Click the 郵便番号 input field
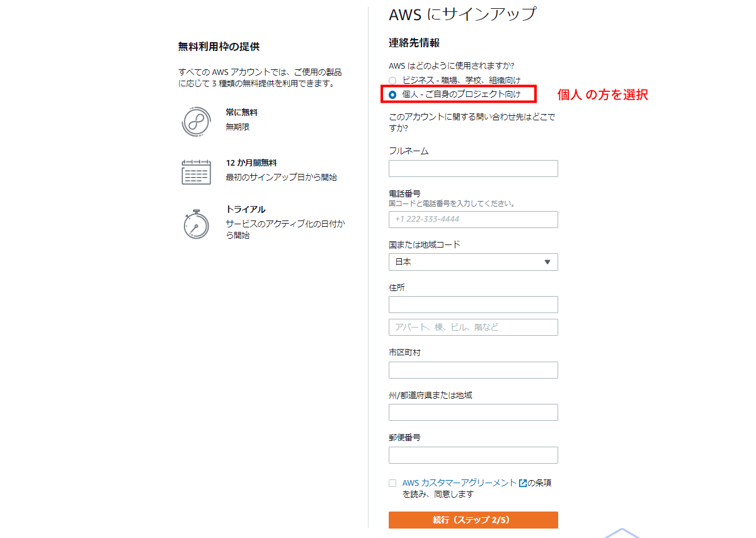This screenshot has height=538, width=756. pyautogui.click(x=473, y=455)
